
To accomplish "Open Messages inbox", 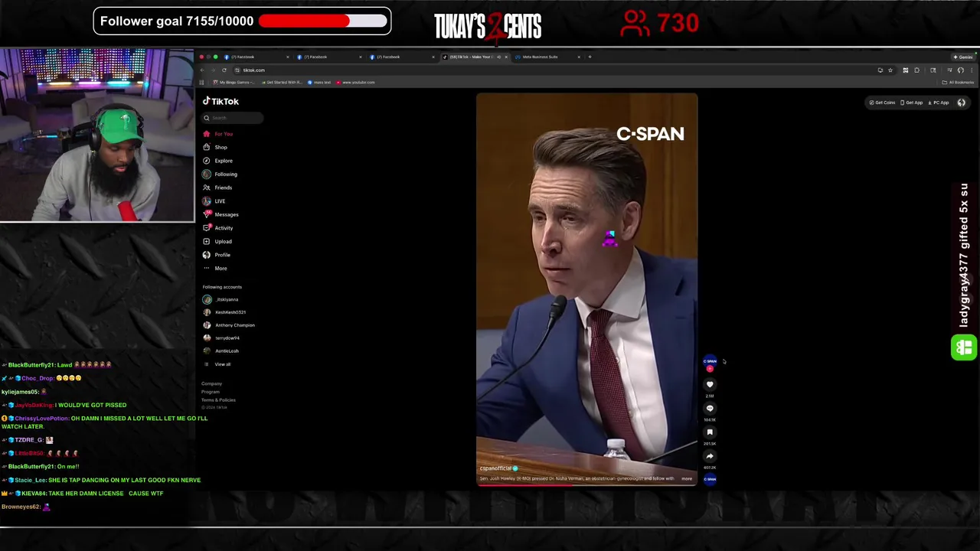I will [220, 214].
